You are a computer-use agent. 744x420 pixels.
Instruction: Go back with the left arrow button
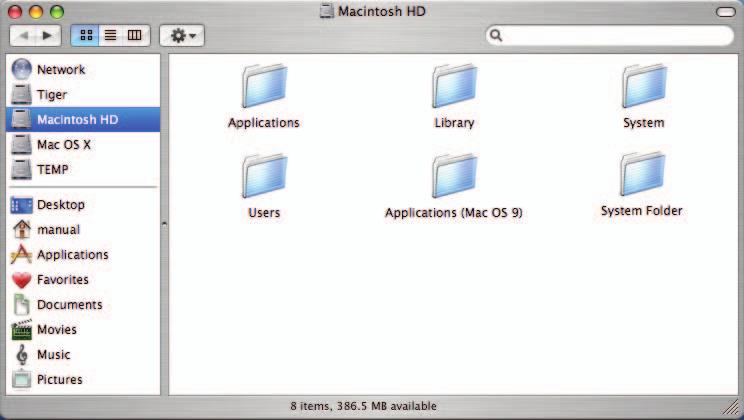[23, 35]
